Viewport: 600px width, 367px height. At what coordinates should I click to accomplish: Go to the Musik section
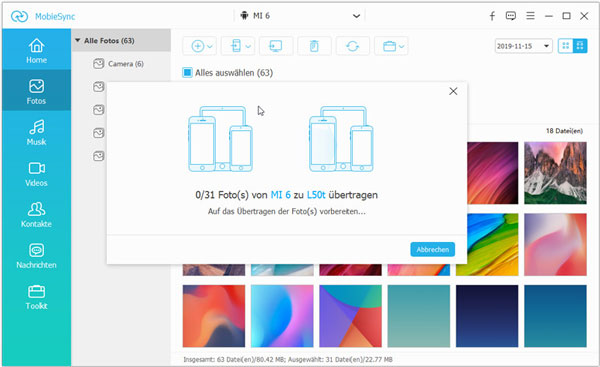point(36,132)
